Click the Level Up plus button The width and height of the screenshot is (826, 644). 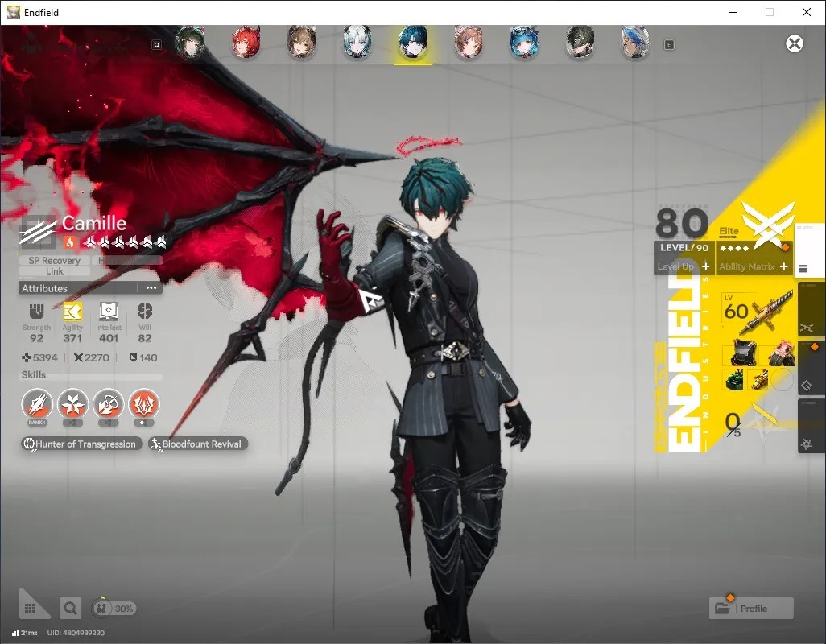point(705,266)
